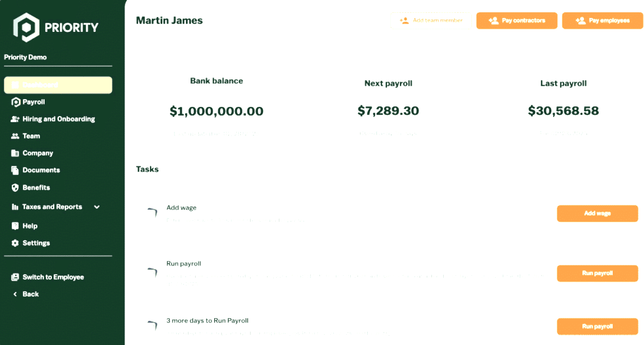Open the Taxes and Reports menu
644x345 pixels.
pos(52,207)
